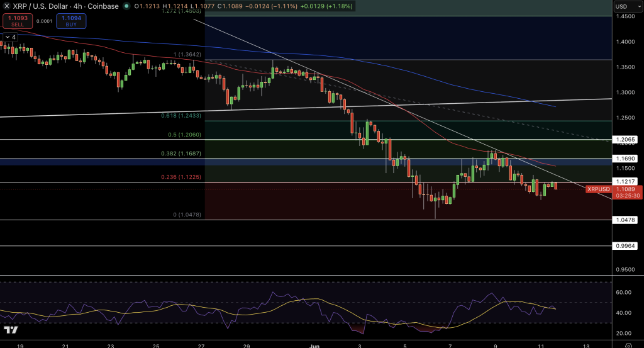Viewport: 644px width, 348px height.
Task: Click date 25 on the time axis
Action: point(156,346)
